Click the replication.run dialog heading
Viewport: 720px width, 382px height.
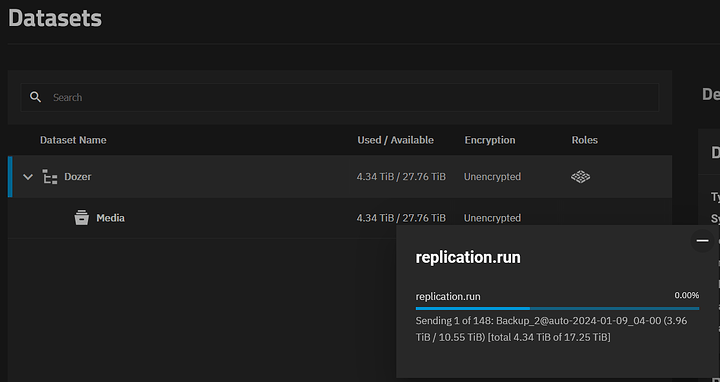click(x=468, y=258)
